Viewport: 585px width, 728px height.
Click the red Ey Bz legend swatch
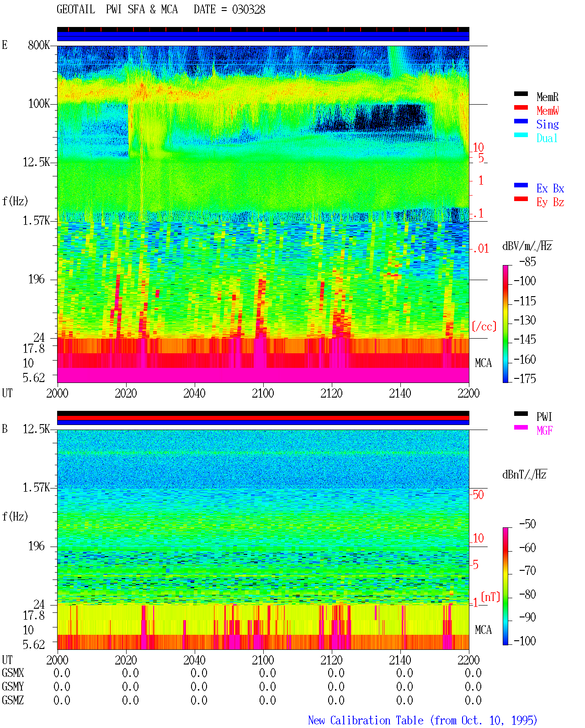521,199
